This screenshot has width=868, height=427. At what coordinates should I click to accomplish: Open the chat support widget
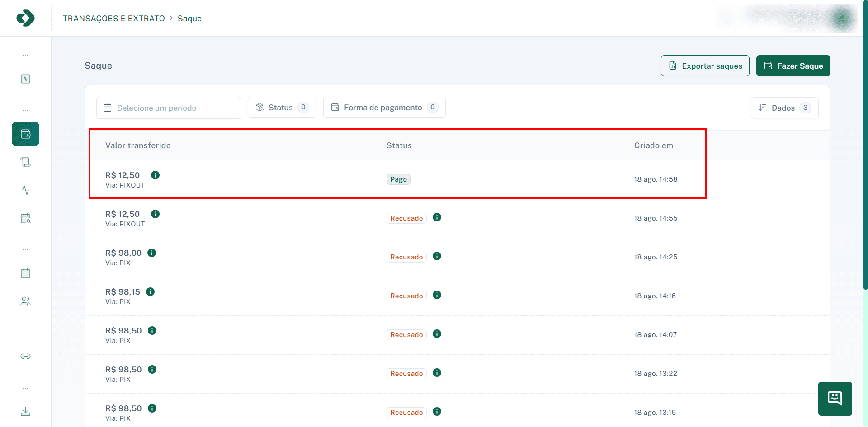point(835,399)
